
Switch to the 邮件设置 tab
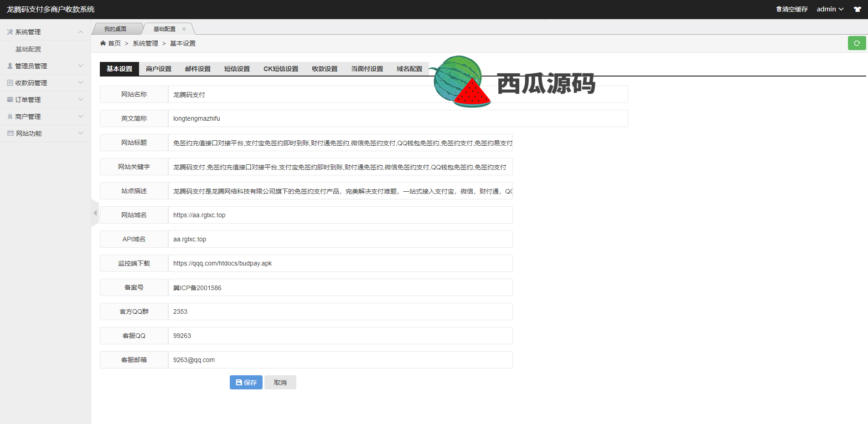click(198, 69)
